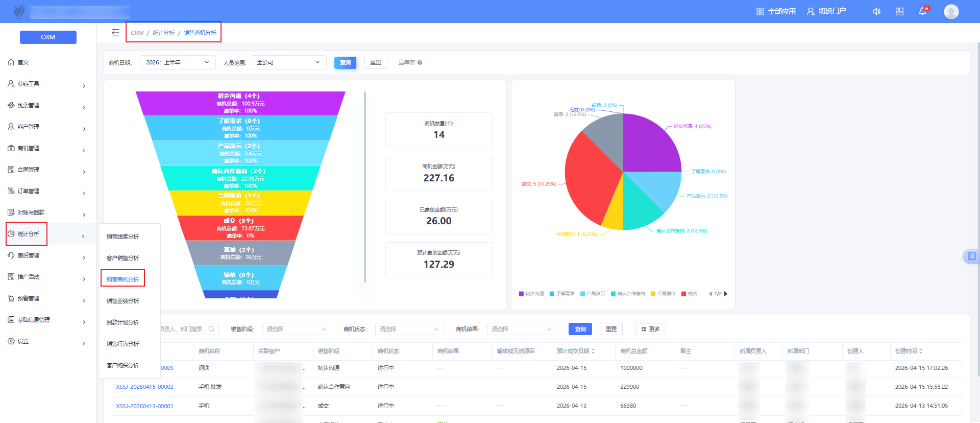This screenshot has width=980, height=423.
Task: Click the notification bell icon
Action: [922, 11]
